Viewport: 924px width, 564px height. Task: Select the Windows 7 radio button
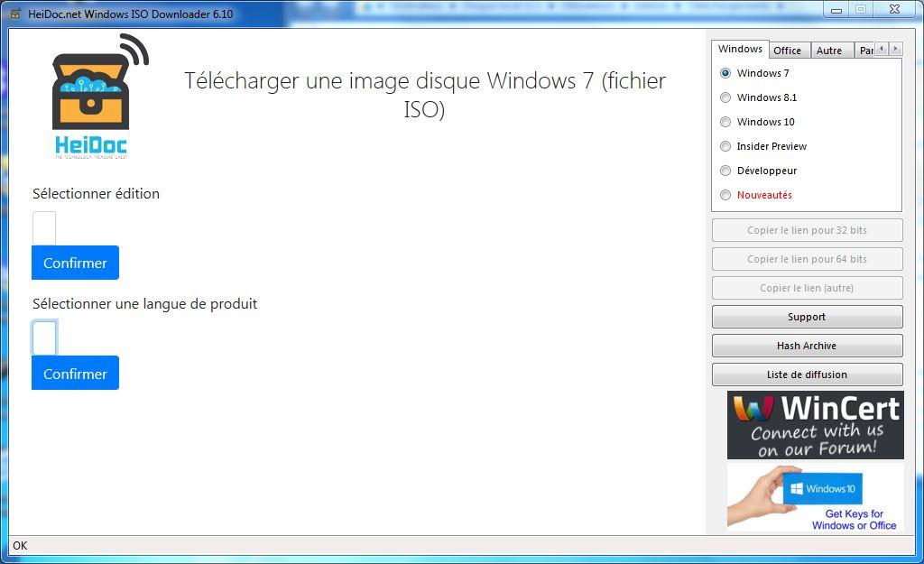pyautogui.click(x=725, y=73)
